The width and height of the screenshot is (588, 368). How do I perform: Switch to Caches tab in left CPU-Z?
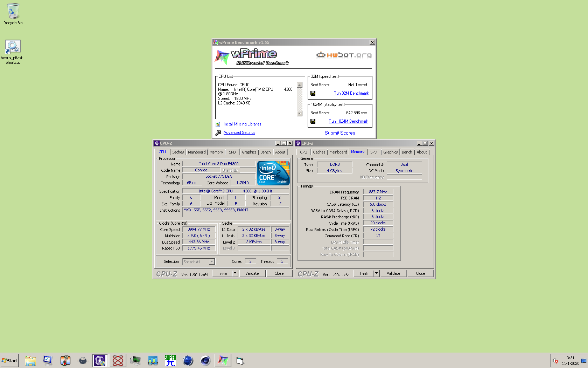(178, 152)
